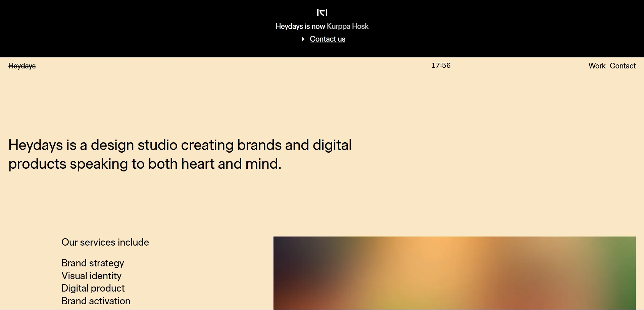Click Heydays is now Kurppa Hosk text
This screenshot has height=310, width=644.
click(x=322, y=26)
